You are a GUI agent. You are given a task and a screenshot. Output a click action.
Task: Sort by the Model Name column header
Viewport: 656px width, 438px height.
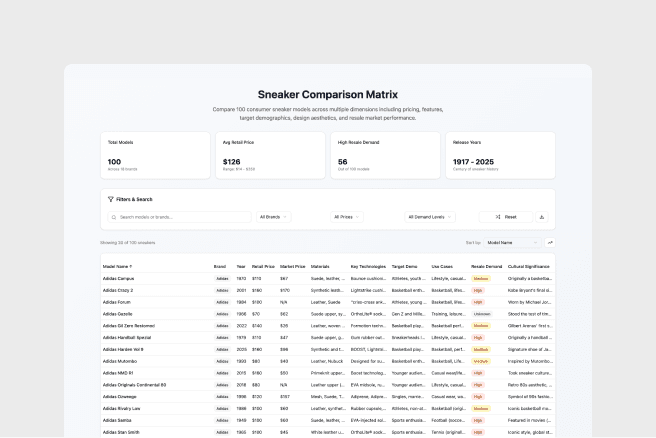[x=117, y=266]
